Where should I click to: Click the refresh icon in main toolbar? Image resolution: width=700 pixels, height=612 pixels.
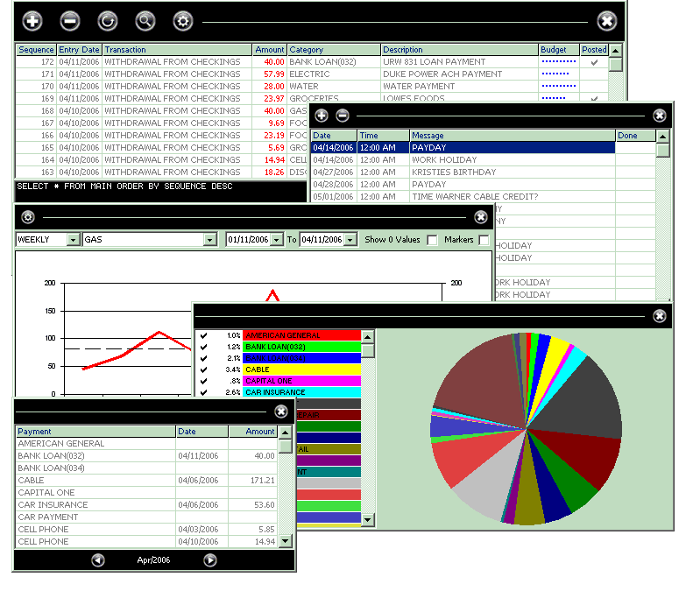(107, 21)
